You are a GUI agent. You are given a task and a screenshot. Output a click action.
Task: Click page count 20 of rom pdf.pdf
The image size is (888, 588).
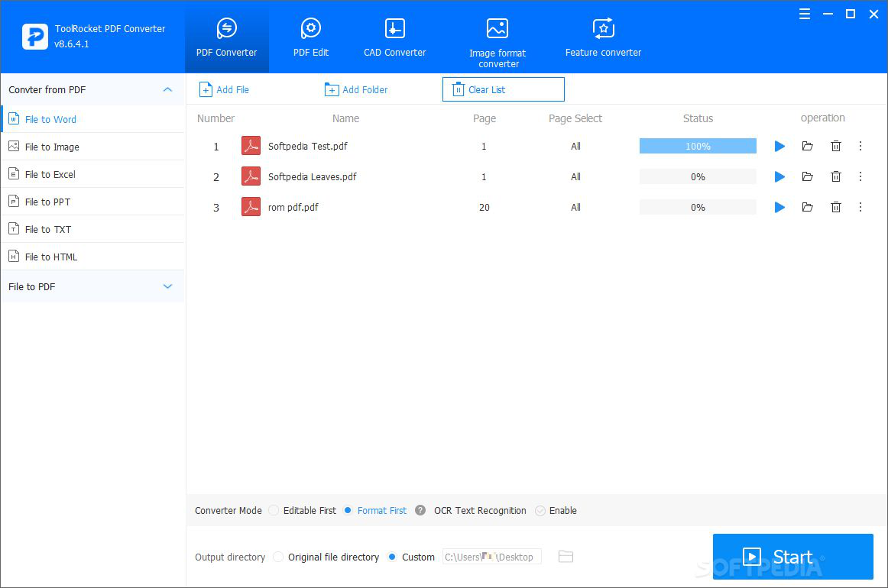485,207
